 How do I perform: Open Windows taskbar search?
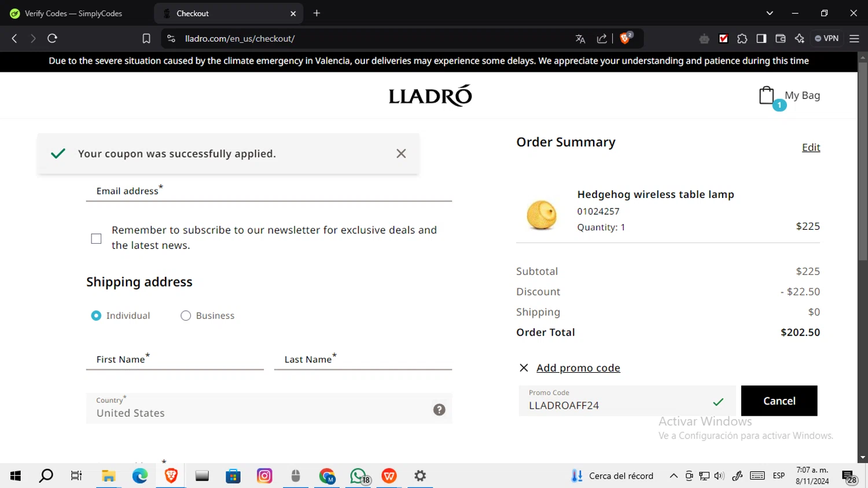pos(46,476)
